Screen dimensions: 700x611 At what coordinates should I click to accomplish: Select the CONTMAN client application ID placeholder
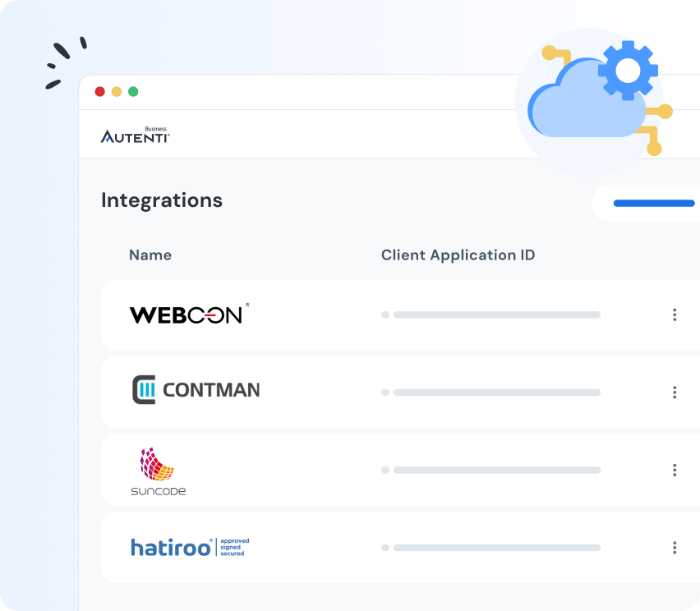point(490,393)
